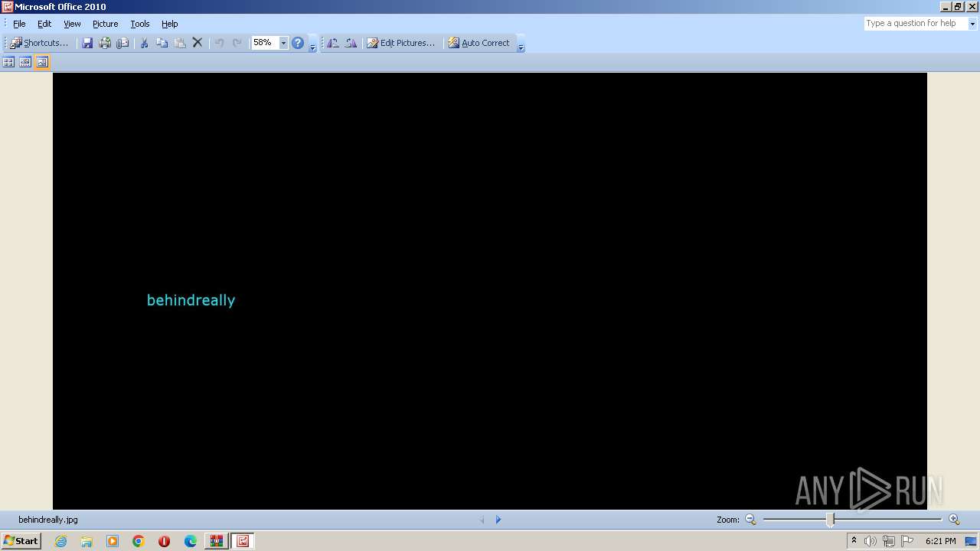This screenshot has height=551, width=980.
Task: Rotate picture left
Action: click(333, 43)
